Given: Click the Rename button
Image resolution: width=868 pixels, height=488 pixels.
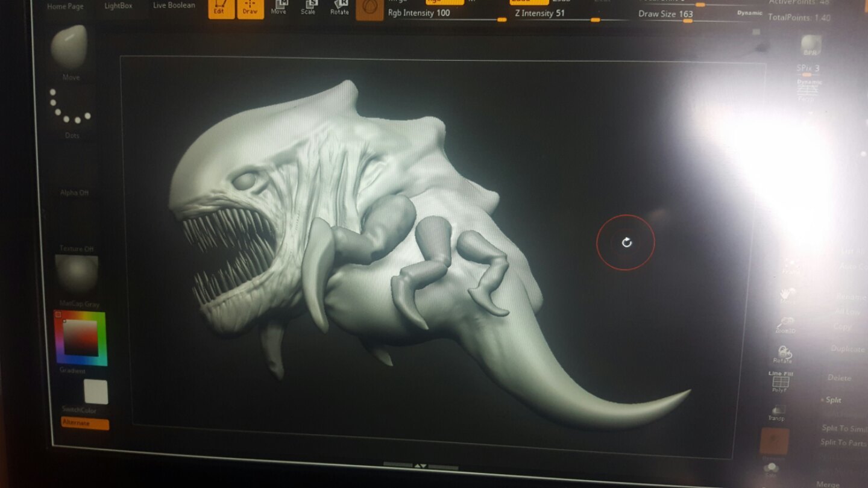Looking at the screenshot, I should point(851,297).
